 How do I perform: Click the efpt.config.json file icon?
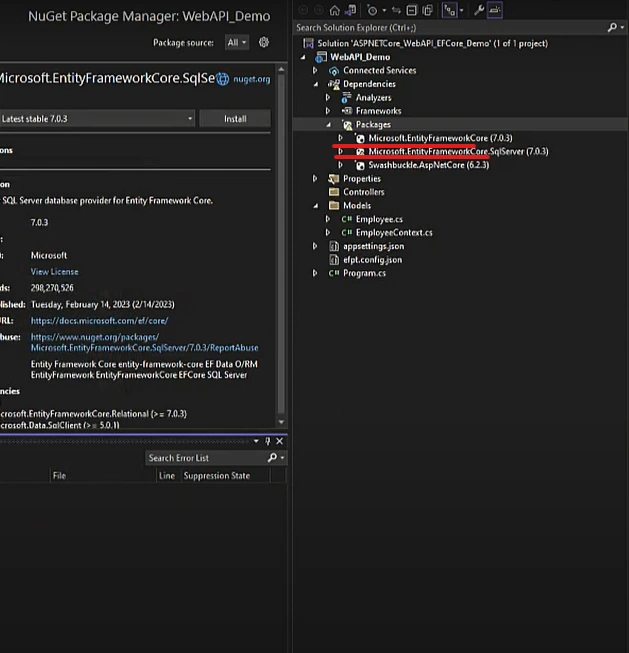pyautogui.click(x=334, y=260)
